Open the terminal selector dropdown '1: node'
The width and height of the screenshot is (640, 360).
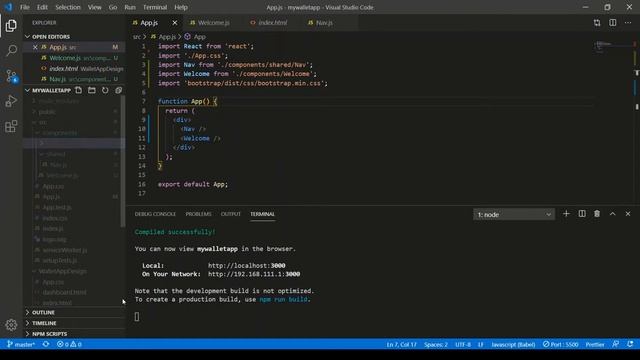coord(514,214)
